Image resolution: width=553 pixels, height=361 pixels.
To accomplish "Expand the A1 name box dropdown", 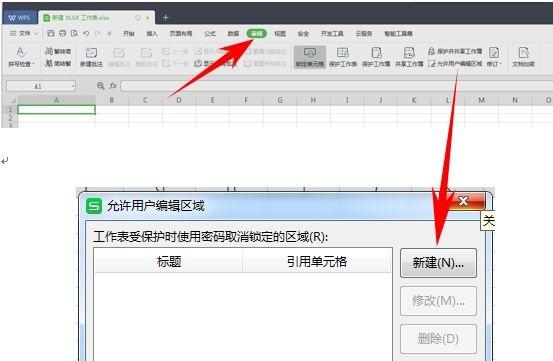I will [x=73, y=86].
